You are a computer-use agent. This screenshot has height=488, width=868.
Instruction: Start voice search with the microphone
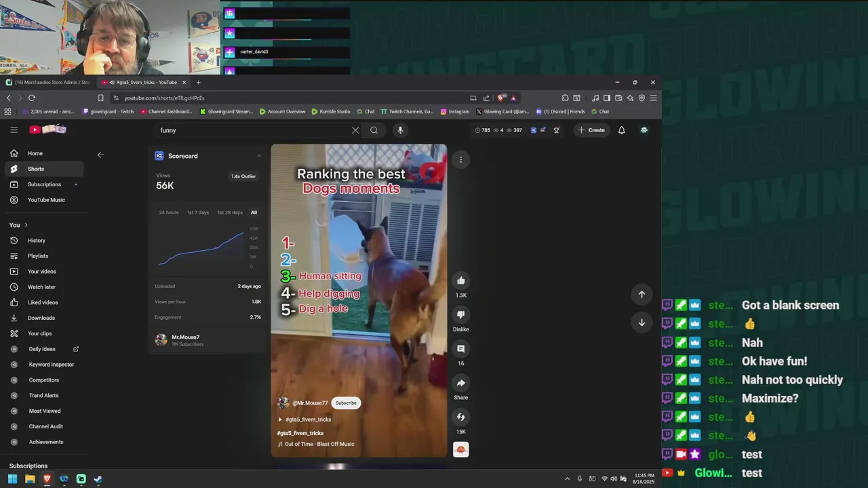(x=400, y=130)
